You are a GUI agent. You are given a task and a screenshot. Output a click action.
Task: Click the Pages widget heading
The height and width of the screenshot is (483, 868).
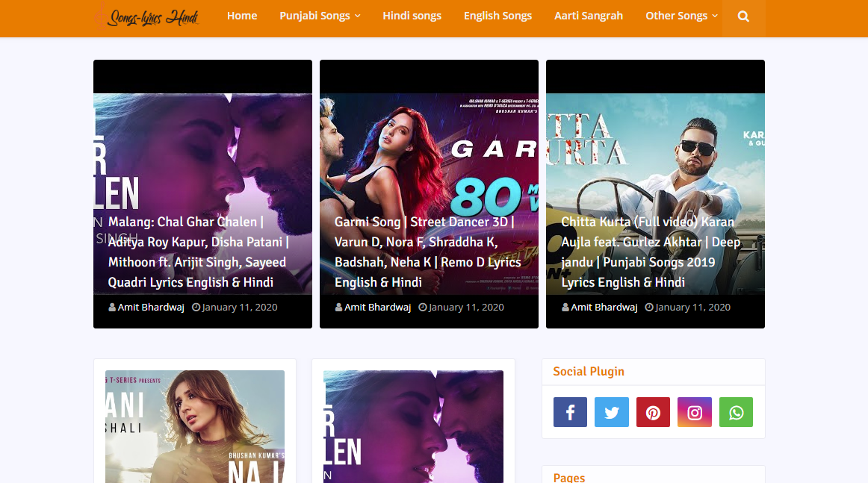[569, 477]
